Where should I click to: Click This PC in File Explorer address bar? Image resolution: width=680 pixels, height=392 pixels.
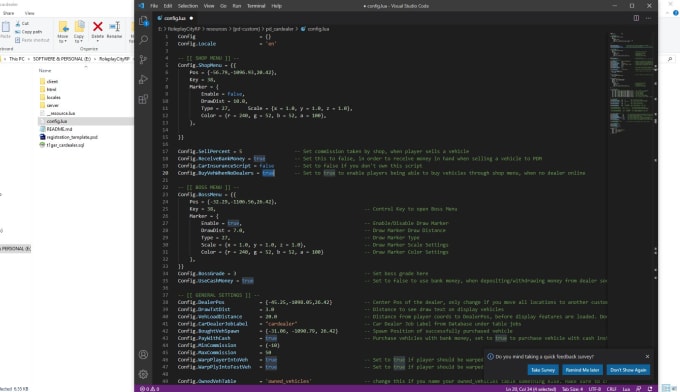click(17, 59)
